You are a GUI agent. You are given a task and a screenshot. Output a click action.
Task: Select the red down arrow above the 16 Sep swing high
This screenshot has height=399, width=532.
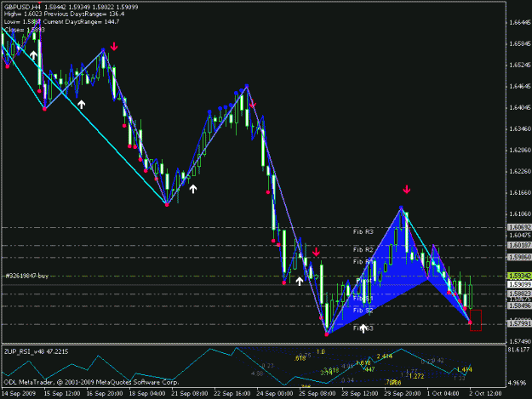coord(114,47)
